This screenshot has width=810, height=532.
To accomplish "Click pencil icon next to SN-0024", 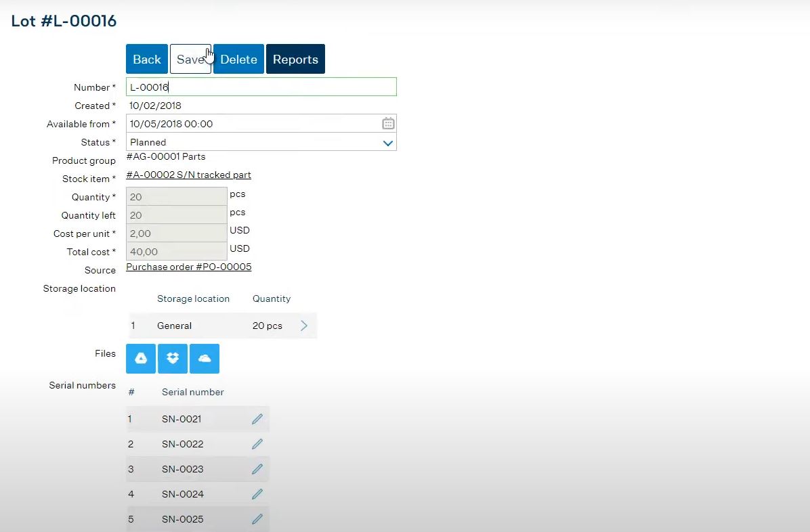I will tap(257, 494).
